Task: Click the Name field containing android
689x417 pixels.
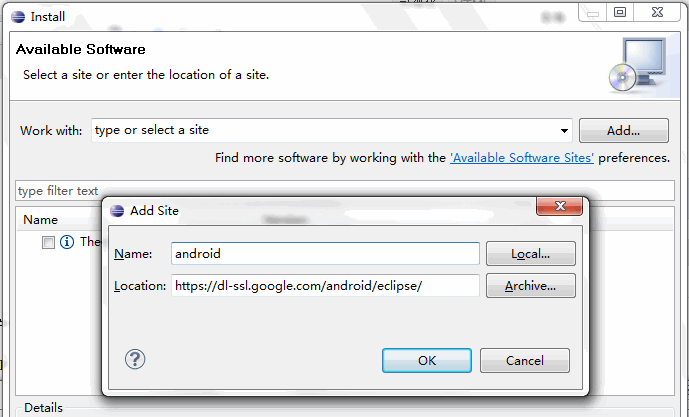Action: (x=325, y=254)
